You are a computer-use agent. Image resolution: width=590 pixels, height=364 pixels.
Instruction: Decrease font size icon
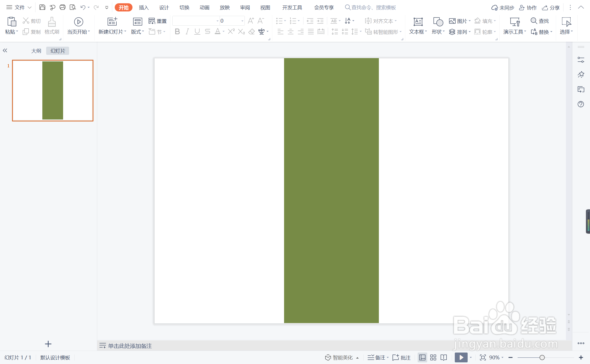[x=261, y=21]
